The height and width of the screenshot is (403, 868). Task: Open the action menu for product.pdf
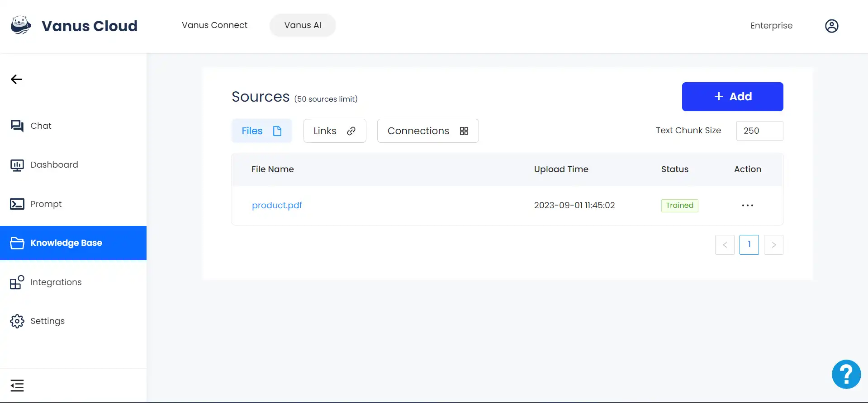[747, 206]
